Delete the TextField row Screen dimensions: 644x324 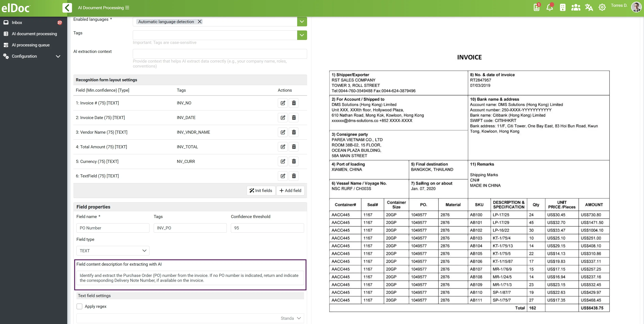pos(294,176)
